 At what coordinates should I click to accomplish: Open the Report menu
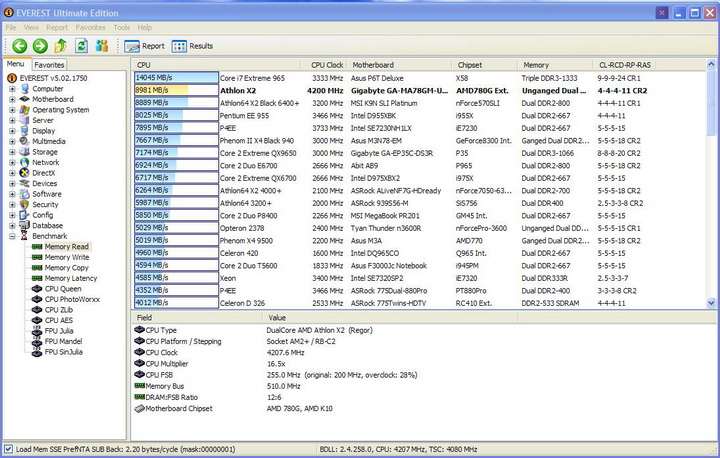(x=57, y=28)
